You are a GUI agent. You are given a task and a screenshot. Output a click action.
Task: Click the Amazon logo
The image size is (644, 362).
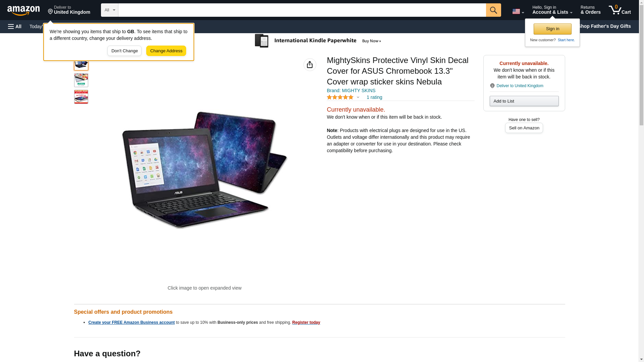point(23,11)
